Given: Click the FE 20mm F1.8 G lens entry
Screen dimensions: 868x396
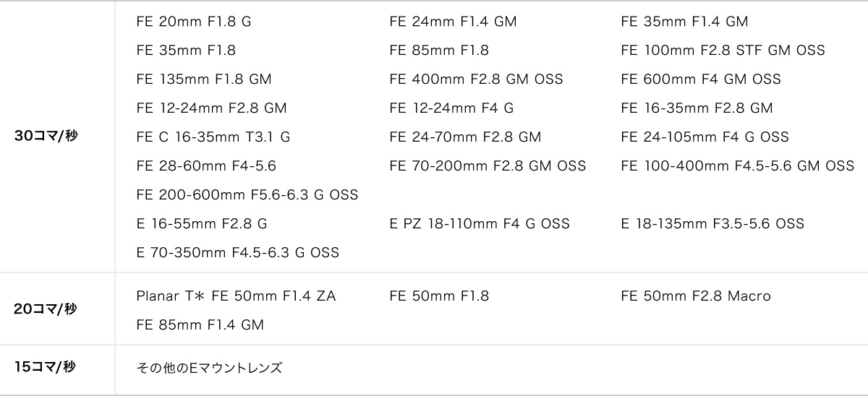Looking at the screenshot, I should 194,22.
